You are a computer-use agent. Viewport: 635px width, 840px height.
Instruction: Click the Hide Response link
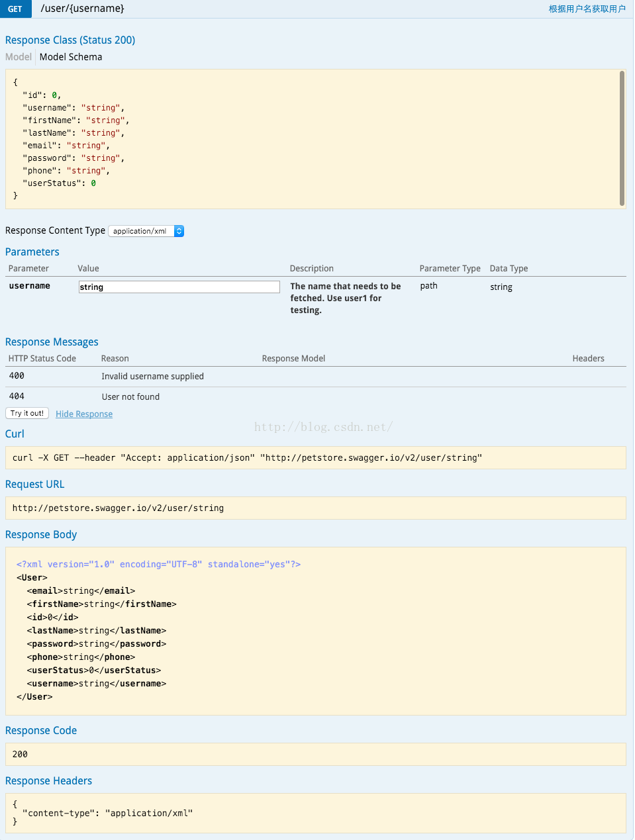point(84,414)
